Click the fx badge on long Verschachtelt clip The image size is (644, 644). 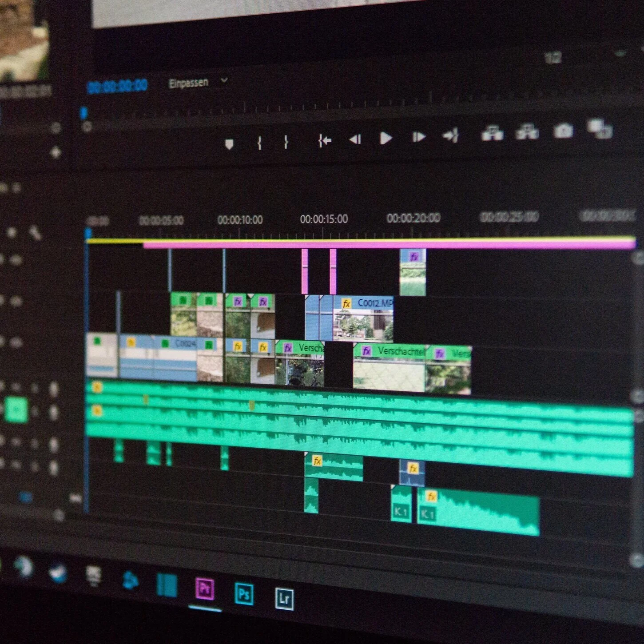pyautogui.click(x=366, y=351)
